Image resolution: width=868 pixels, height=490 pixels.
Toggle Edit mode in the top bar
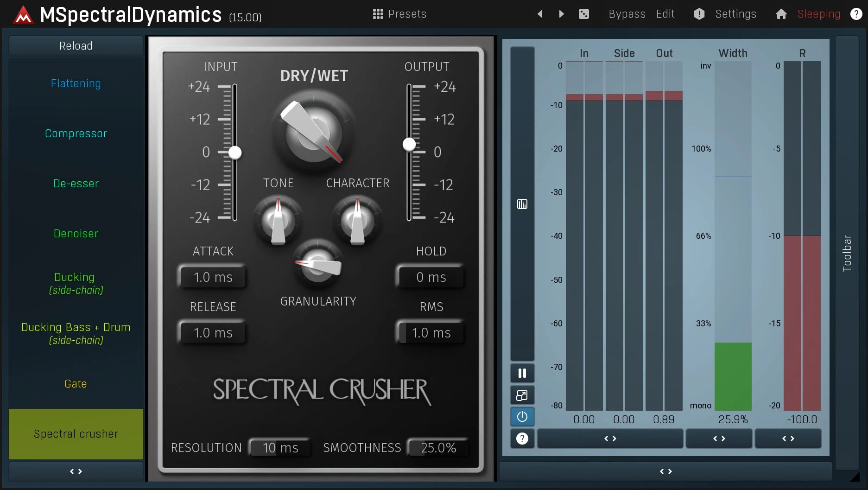pos(665,14)
